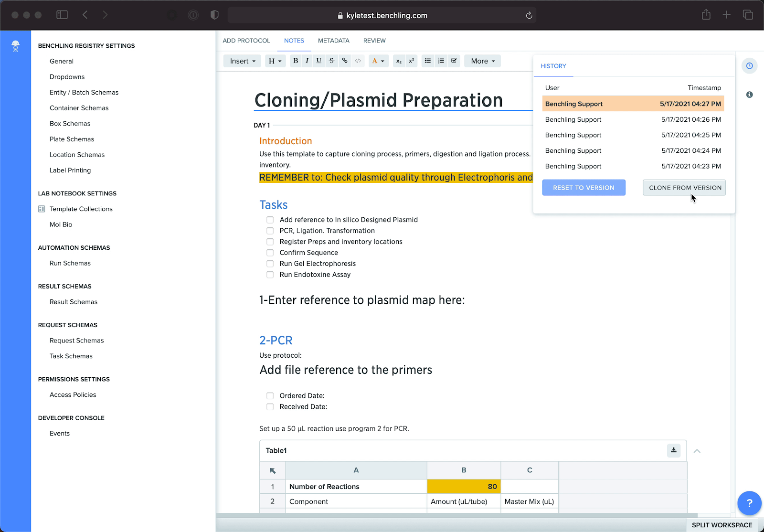Insert a hyperlink with the link icon
Screen dimensions: 764x532
345,61
